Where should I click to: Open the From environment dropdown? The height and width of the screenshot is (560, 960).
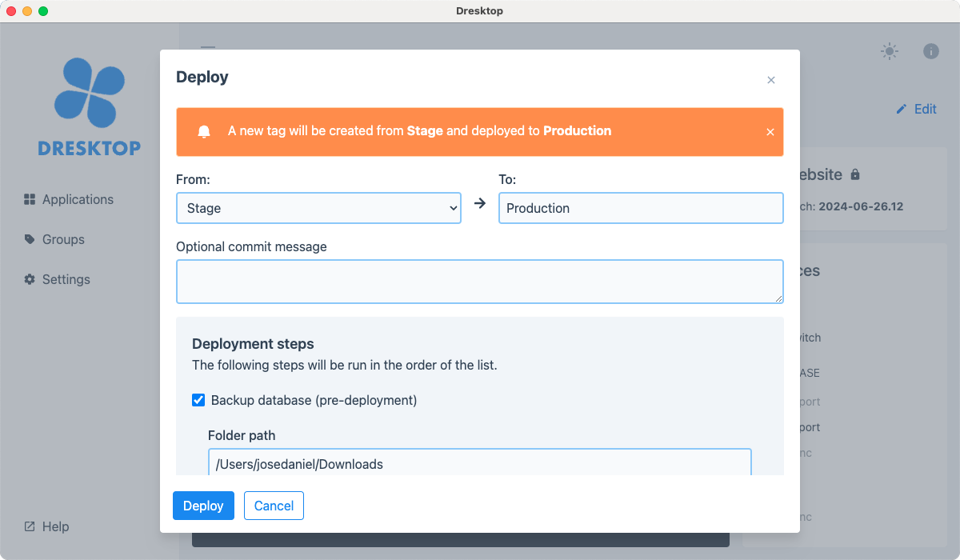(x=318, y=208)
